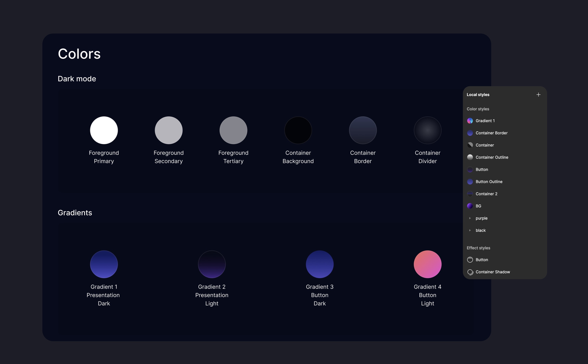588x364 pixels.
Task: Click the Gradient 3 Button Dark circle
Action: (319, 264)
